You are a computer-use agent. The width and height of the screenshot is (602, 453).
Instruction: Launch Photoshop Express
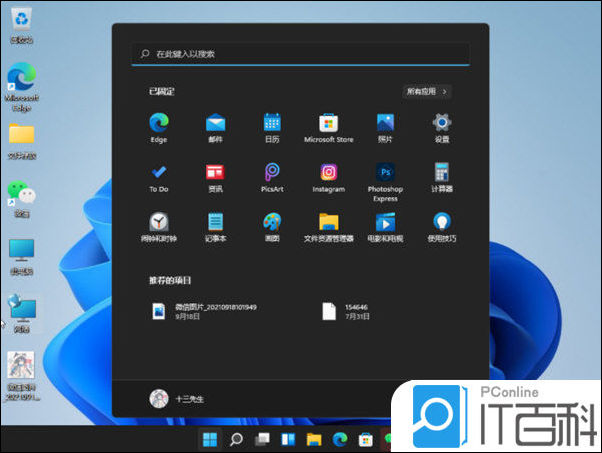pos(385,182)
